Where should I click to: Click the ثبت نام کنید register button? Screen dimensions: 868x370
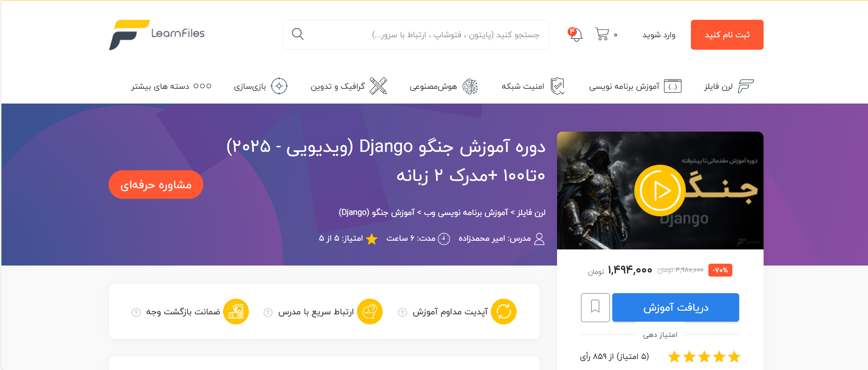point(727,35)
